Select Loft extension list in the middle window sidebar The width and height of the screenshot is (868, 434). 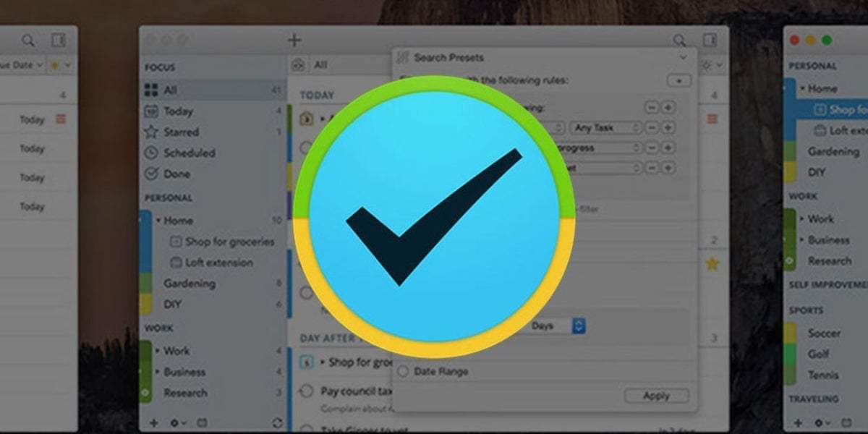(211, 263)
